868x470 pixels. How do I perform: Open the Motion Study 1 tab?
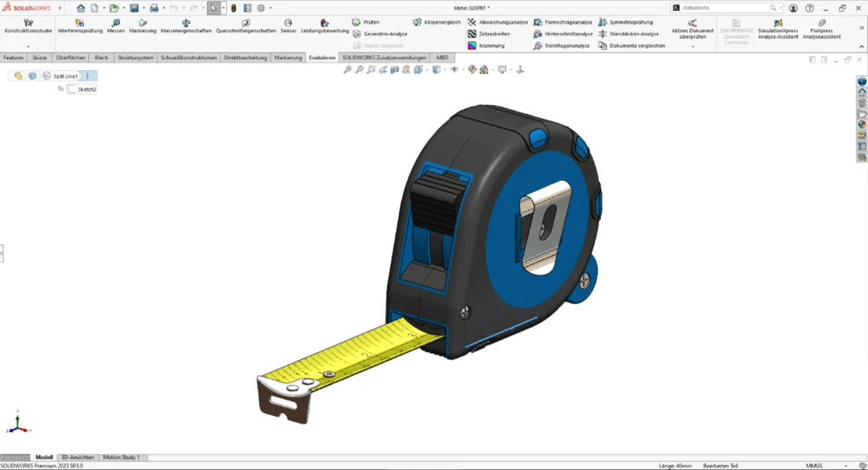pyautogui.click(x=121, y=457)
